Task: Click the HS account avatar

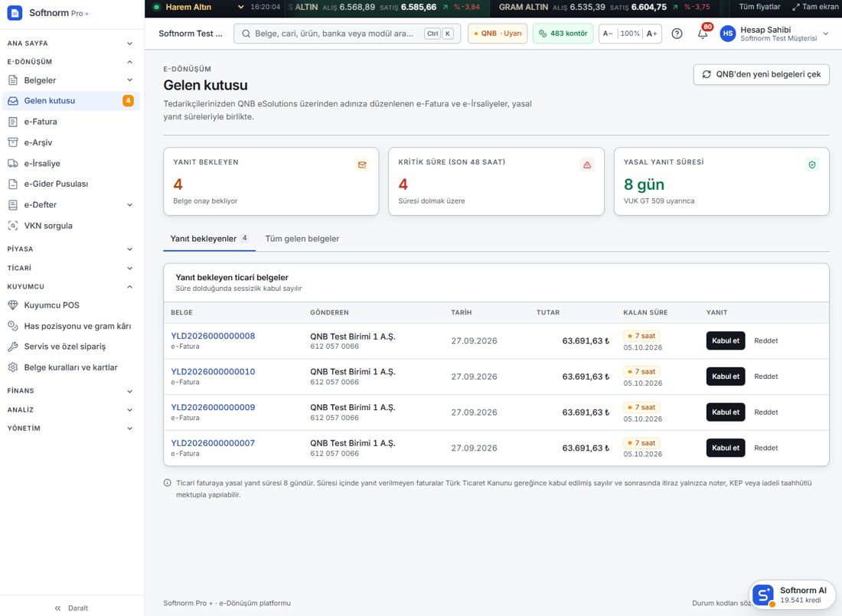Action: [x=728, y=34]
